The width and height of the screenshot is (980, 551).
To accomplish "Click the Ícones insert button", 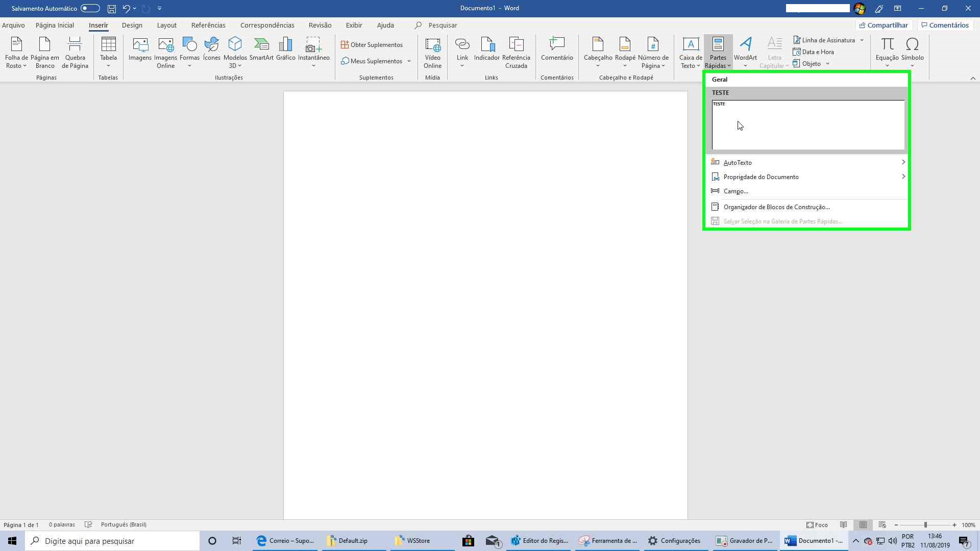I will tap(211, 50).
